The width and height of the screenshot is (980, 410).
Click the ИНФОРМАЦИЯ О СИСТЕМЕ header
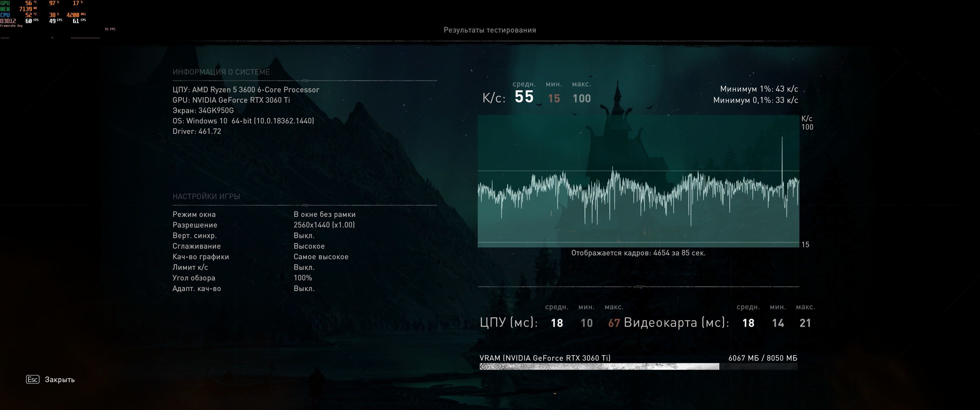(x=221, y=72)
